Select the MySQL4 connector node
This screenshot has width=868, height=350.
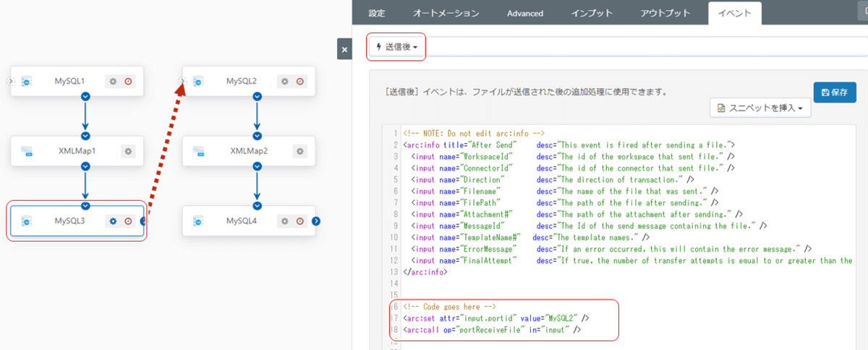[242, 221]
